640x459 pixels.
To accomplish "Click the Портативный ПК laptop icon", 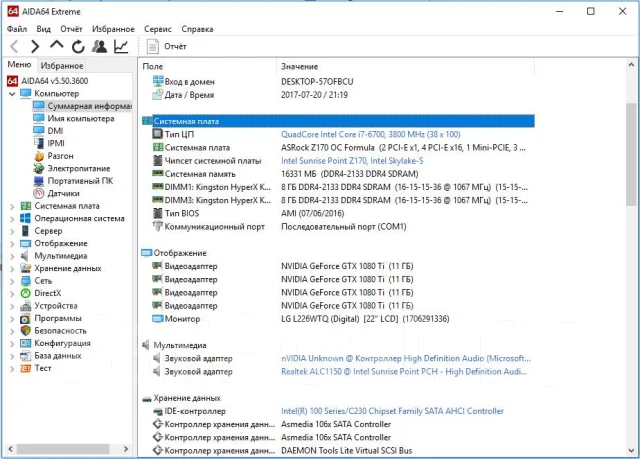I will (x=39, y=181).
